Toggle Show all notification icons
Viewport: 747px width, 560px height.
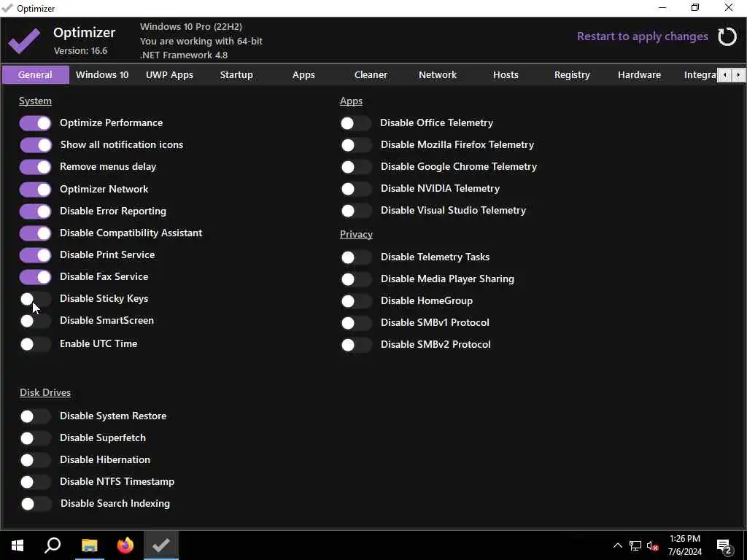click(35, 145)
